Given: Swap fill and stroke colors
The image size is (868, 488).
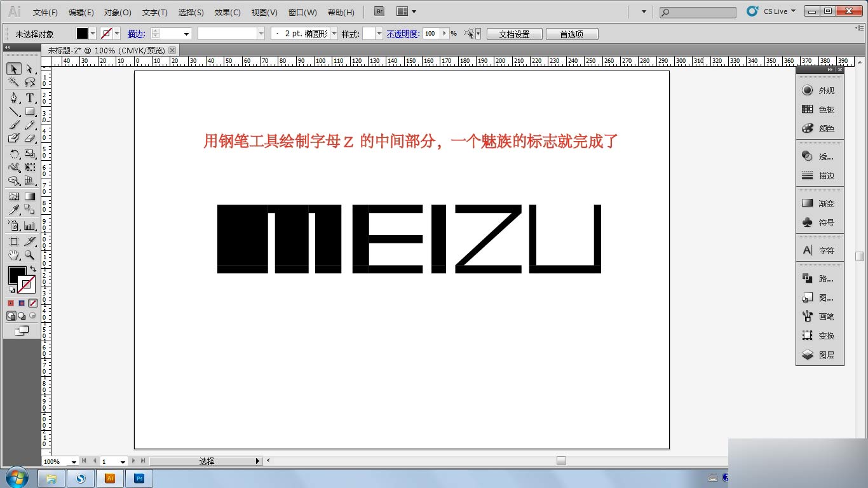Looking at the screenshot, I should pos(33,269).
